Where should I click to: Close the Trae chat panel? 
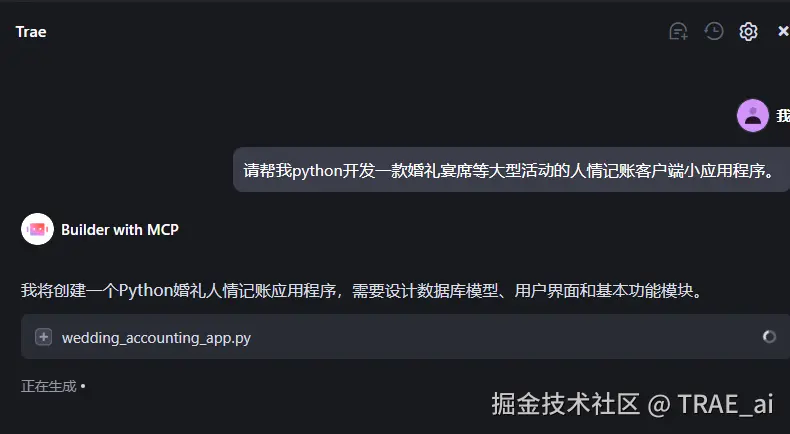point(783,31)
